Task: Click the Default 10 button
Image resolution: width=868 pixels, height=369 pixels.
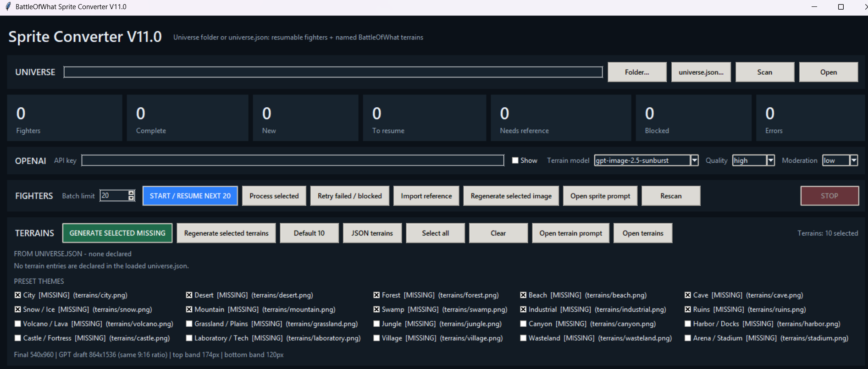Action: 310,233
